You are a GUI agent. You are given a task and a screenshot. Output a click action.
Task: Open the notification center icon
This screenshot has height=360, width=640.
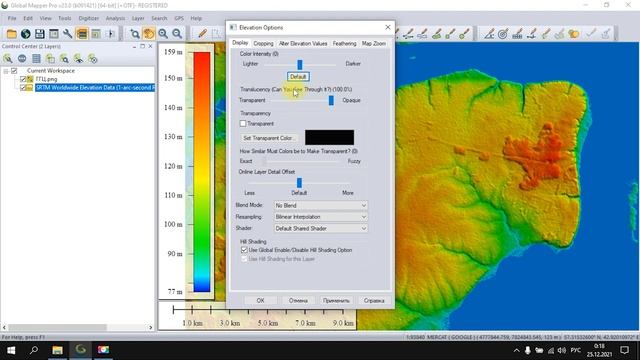(624, 350)
